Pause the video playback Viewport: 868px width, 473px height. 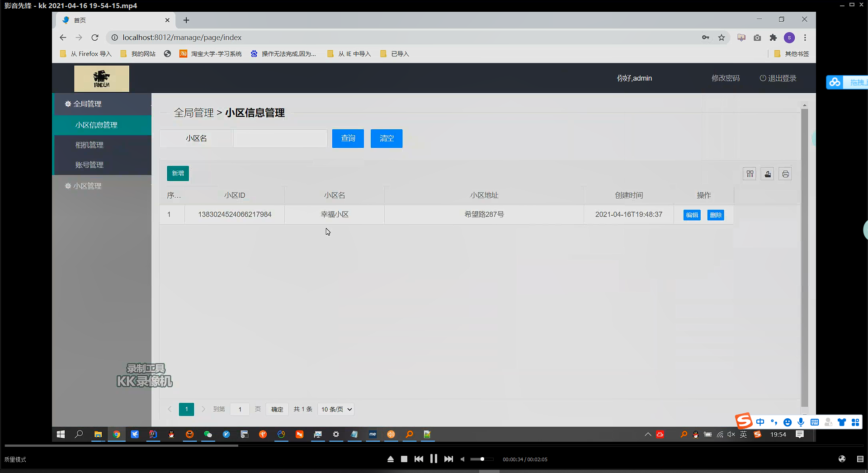[x=434, y=459]
